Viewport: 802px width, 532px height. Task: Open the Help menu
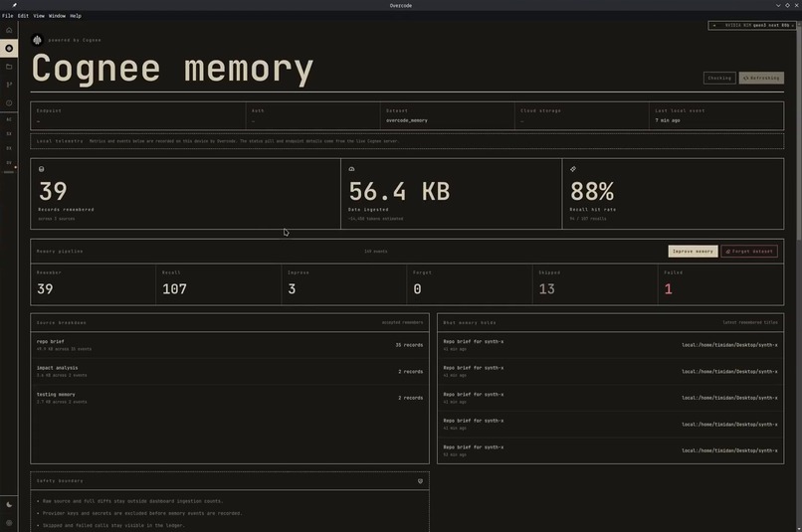76,16
